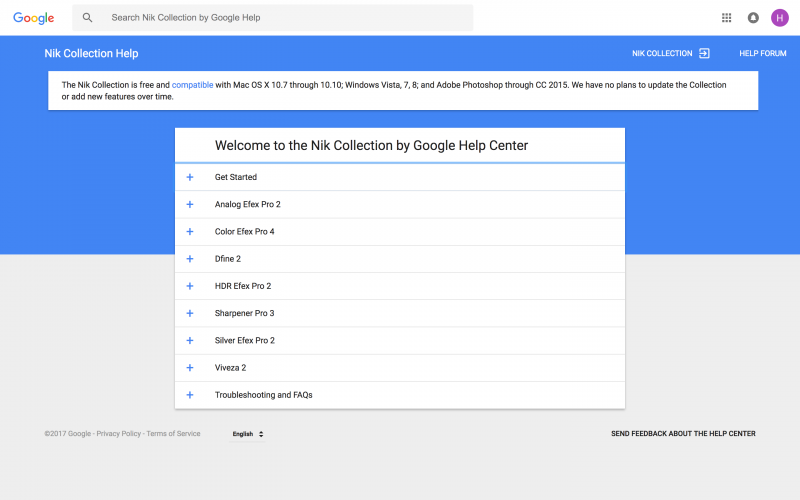Focus the Search Nik Collection Help field

click(272, 18)
